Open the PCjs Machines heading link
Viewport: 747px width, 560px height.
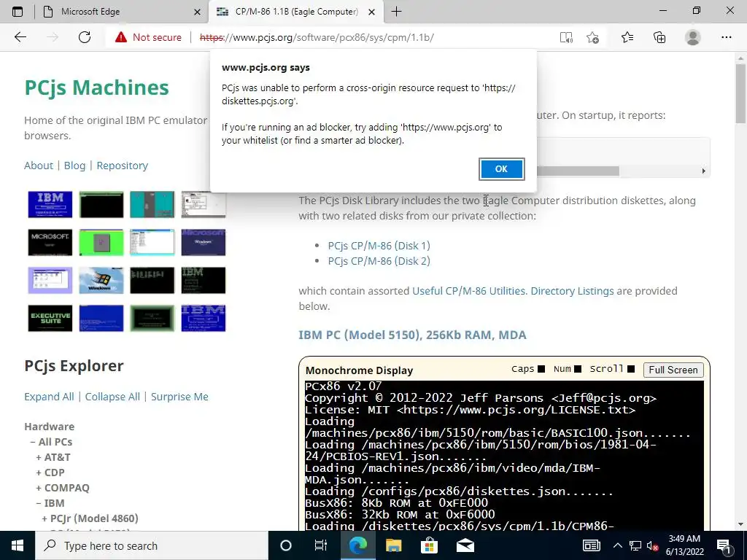pyautogui.click(x=97, y=87)
